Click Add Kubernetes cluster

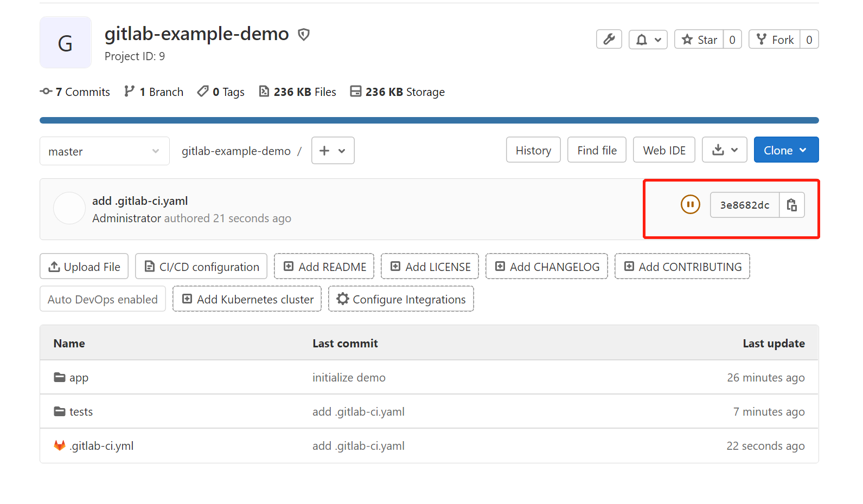tap(247, 299)
